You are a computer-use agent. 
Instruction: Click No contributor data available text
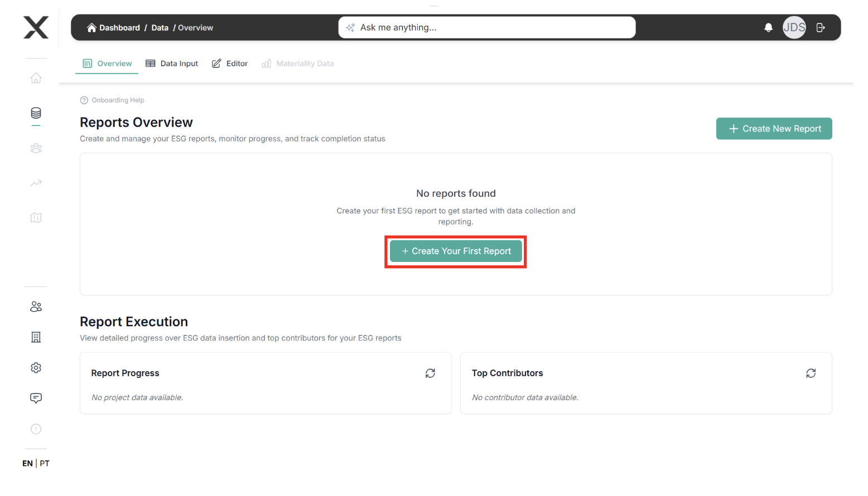pos(525,397)
